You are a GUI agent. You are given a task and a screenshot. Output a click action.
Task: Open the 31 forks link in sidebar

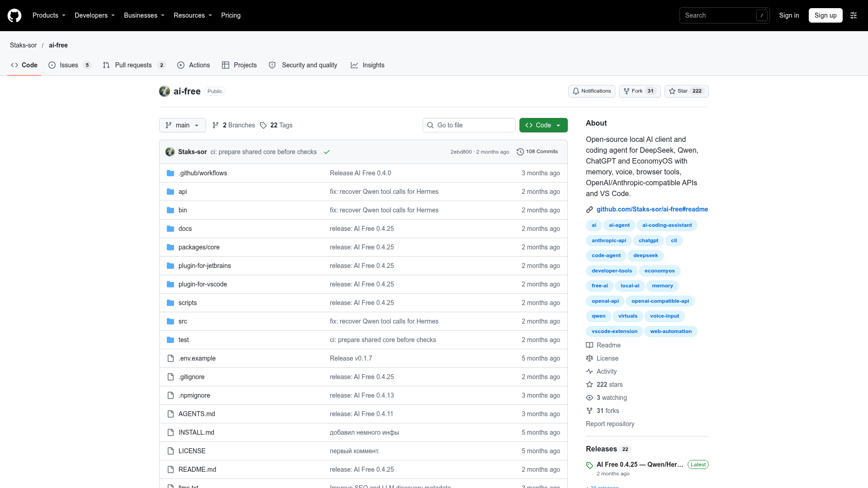point(603,411)
